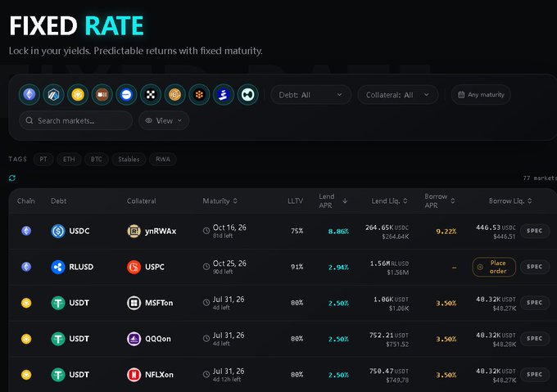Click the Chain column header
This screenshot has height=392, width=557.
pyautogui.click(x=26, y=201)
